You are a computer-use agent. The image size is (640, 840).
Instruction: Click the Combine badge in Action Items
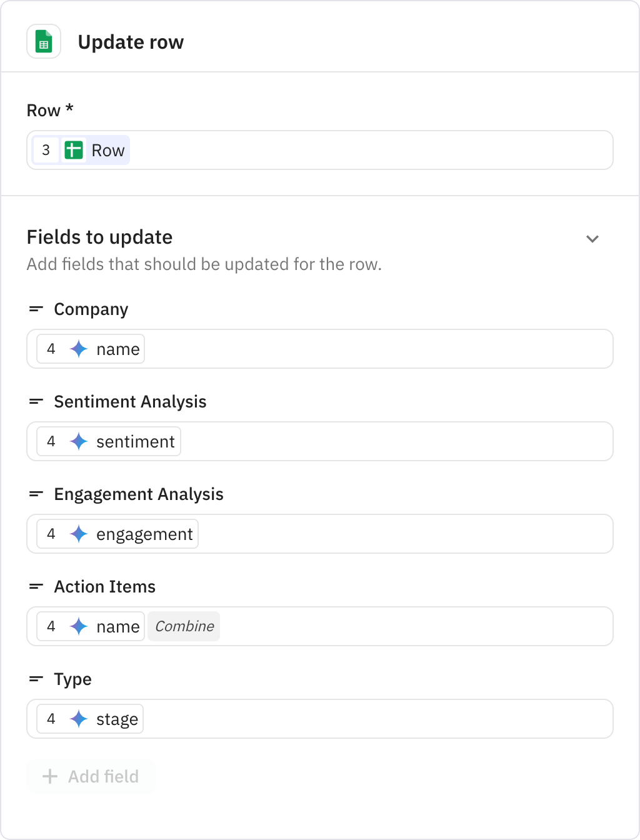[183, 626]
